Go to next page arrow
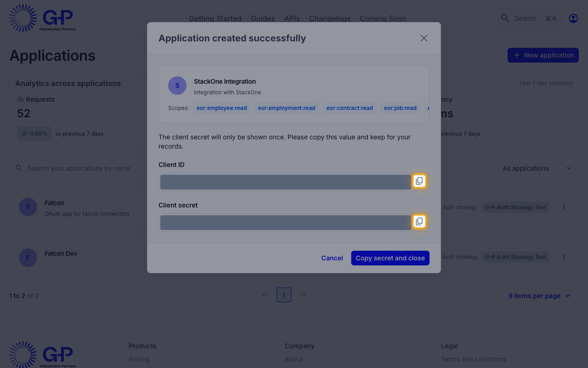588x368 pixels. [x=302, y=295]
